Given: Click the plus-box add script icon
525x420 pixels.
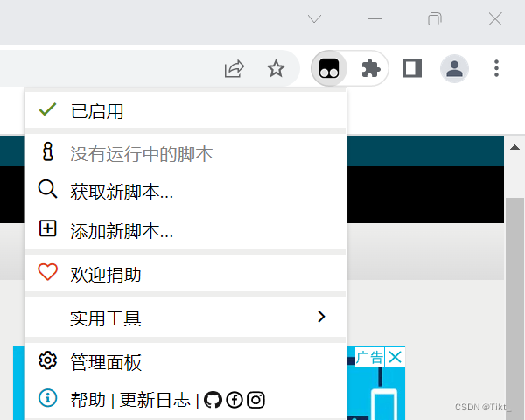Looking at the screenshot, I should 47,228.
